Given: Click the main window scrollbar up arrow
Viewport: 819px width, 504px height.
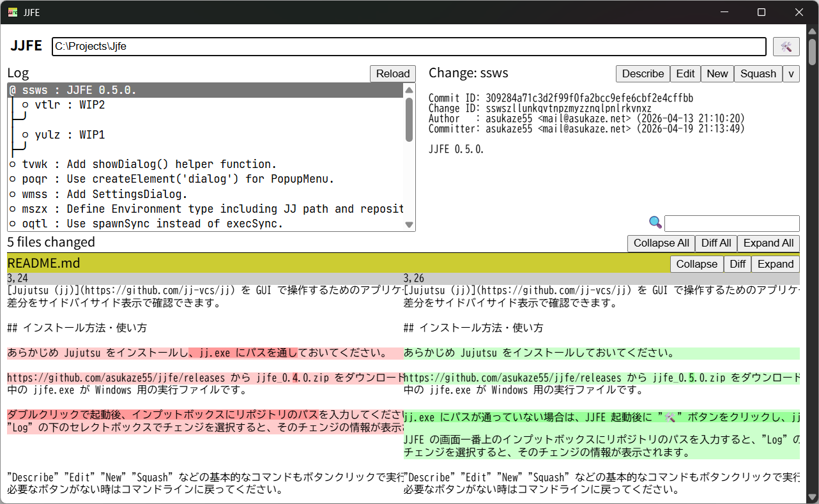Looking at the screenshot, I should click(x=813, y=31).
